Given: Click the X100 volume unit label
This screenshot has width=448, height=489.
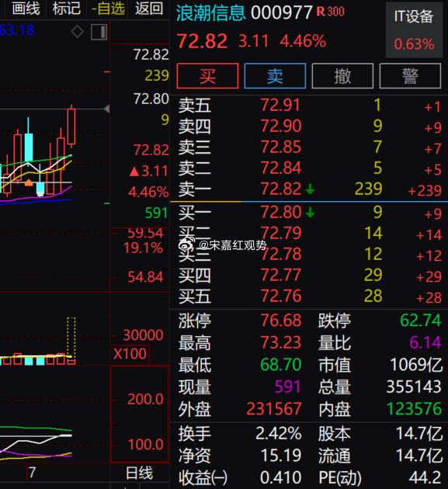Looking at the screenshot, I should (x=130, y=354).
